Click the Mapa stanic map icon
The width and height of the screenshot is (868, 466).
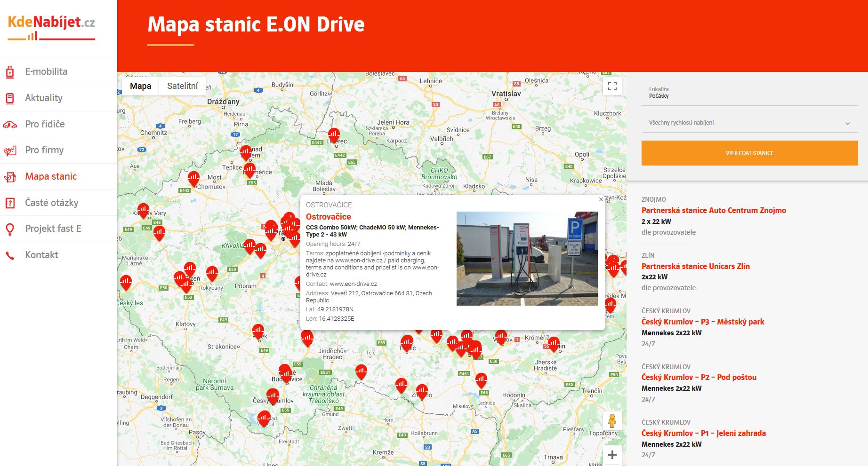click(x=10, y=177)
